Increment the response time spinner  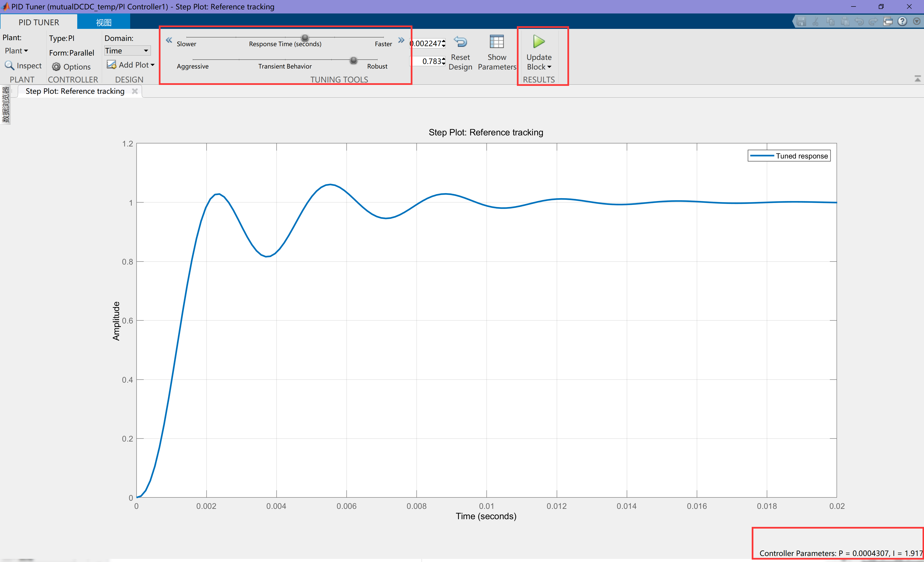pyautogui.click(x=444, y=41)
